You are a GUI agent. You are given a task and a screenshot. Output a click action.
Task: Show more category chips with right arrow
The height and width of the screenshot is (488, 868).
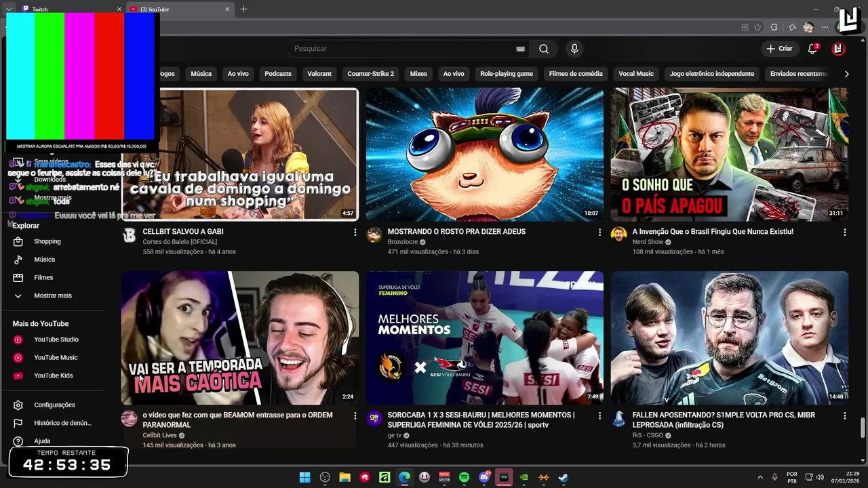click(x=846, y=74)
